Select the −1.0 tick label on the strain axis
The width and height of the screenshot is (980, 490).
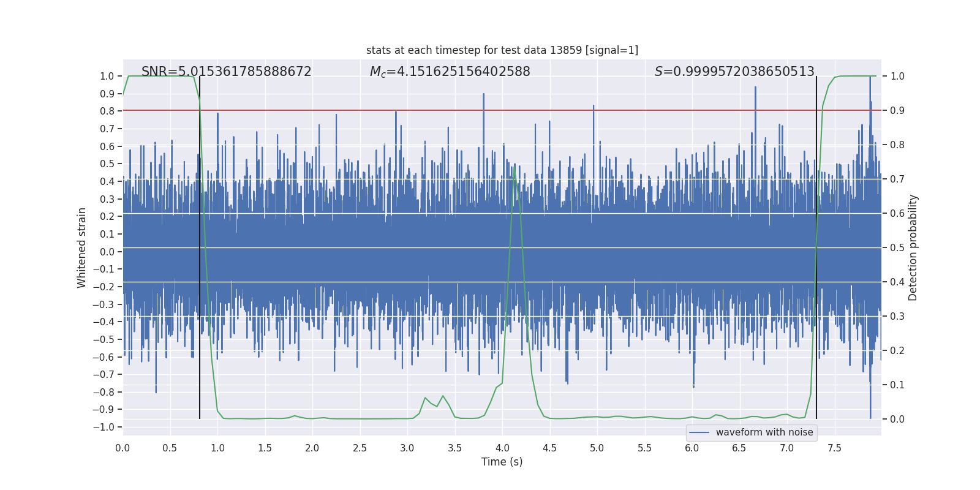(104, 428)
